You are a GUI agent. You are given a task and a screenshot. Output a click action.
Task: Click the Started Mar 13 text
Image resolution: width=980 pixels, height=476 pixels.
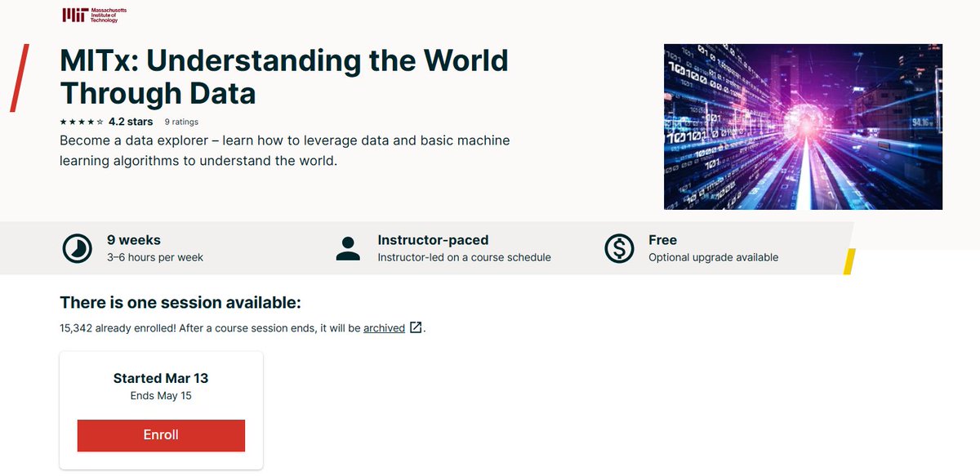161,379
